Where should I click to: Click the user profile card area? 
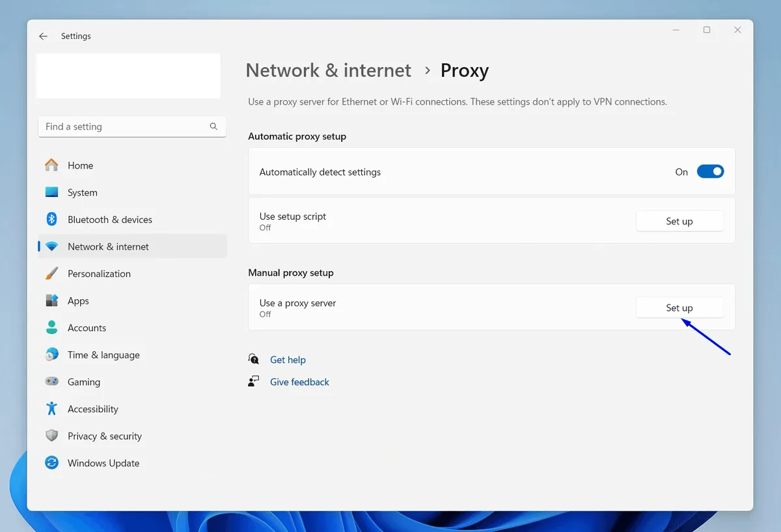pos(128,76)
